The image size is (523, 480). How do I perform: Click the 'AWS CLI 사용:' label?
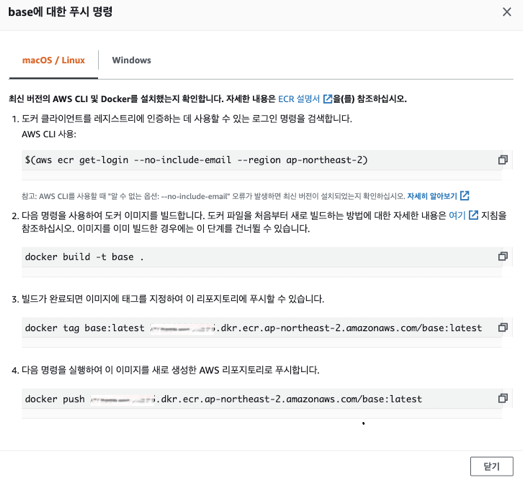coord(49,134)
